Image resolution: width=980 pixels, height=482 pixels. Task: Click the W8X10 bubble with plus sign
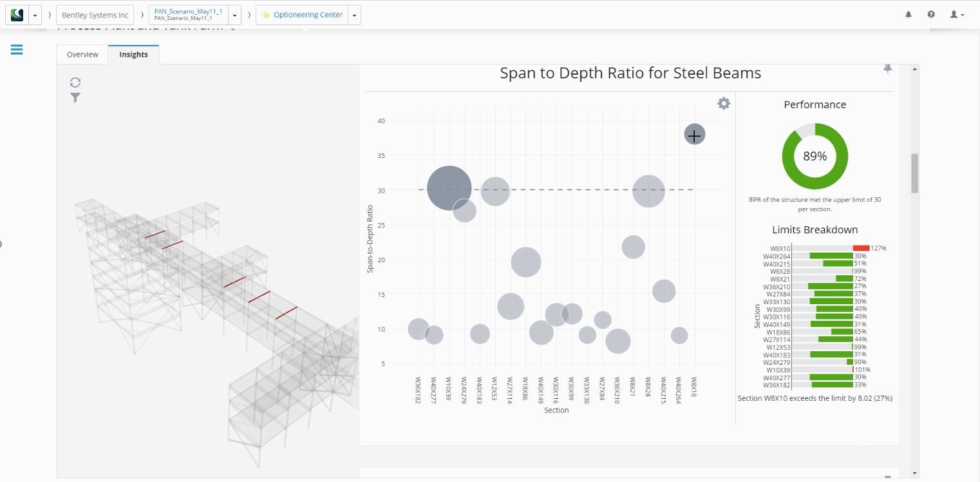(694, 135)
